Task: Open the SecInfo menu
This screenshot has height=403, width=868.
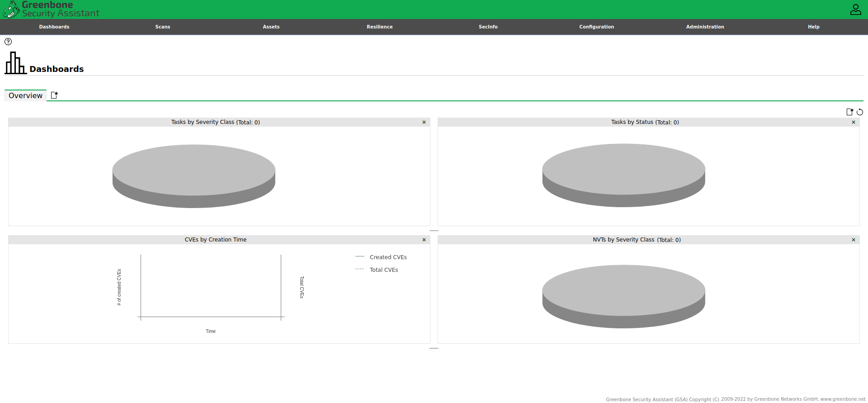Action: click(x=488, y=27)
